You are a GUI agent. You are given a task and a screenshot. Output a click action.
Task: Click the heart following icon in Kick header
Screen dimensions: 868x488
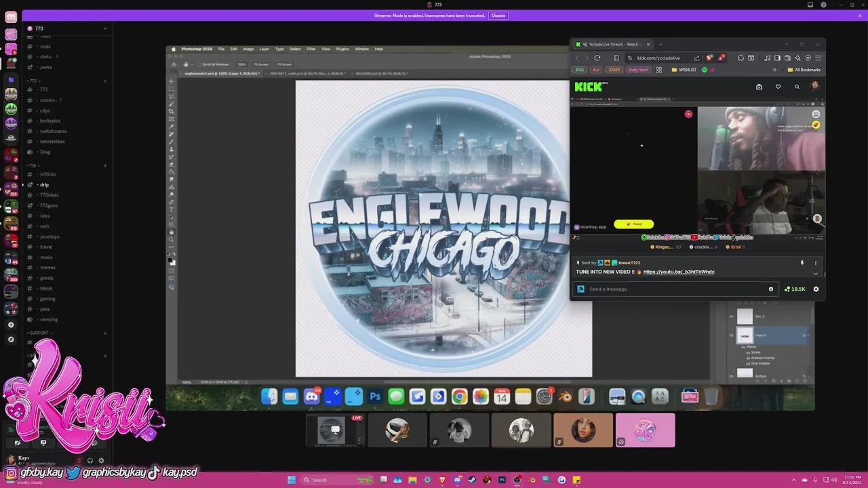click(x=778, y=87)
